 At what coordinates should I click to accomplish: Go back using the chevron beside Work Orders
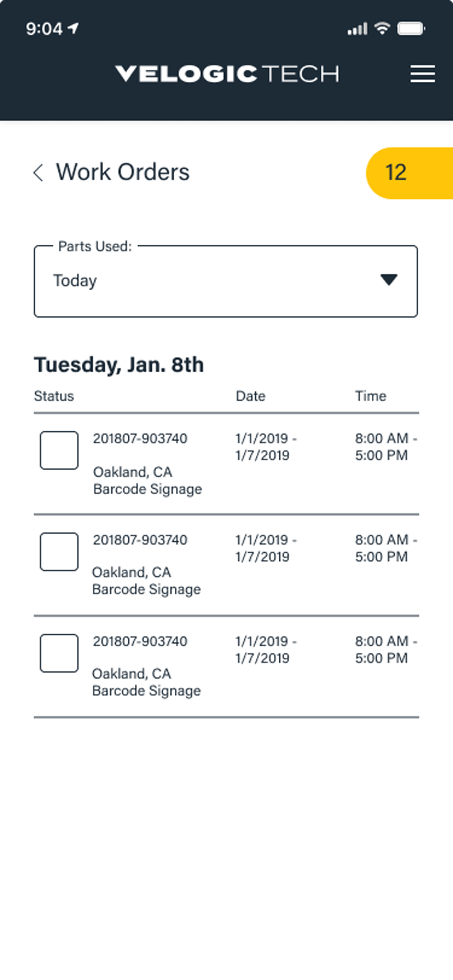click(38, 173)
